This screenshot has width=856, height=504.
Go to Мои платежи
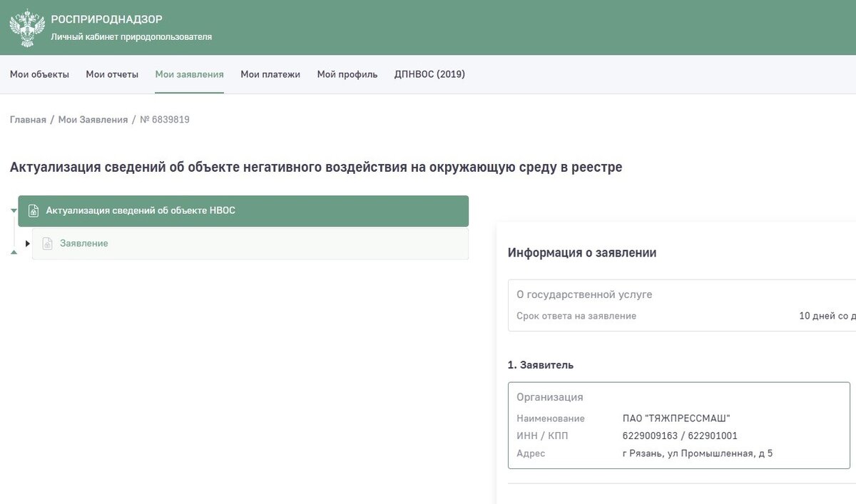270,74
